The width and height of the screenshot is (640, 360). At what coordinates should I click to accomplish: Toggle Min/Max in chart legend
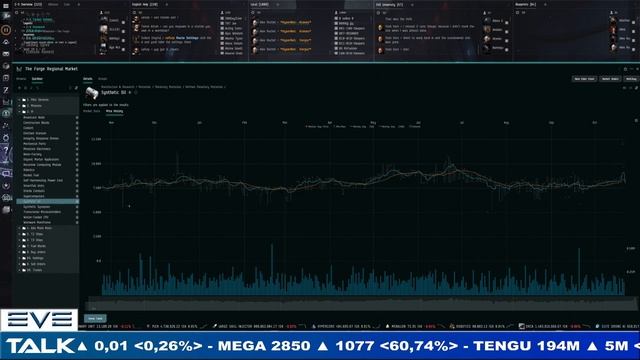340,127
